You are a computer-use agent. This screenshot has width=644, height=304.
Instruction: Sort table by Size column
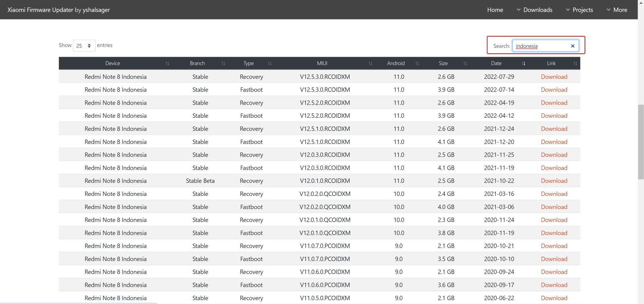point(446,63)
